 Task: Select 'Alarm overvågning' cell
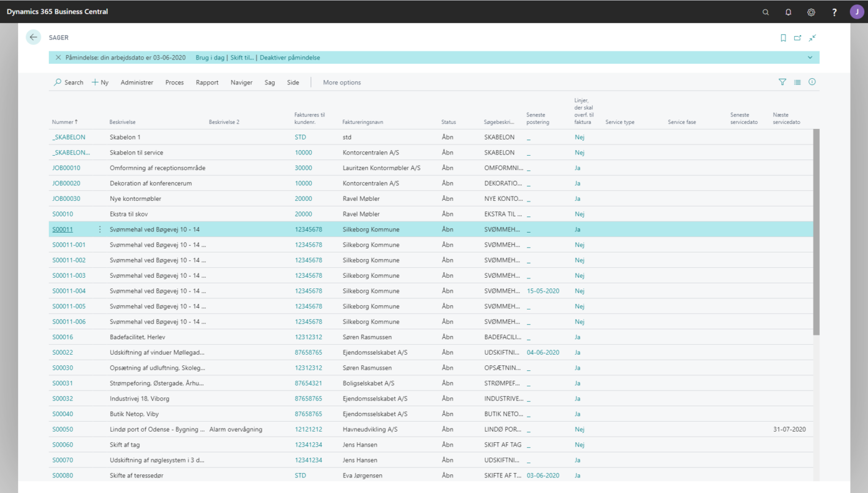[236, 429]
